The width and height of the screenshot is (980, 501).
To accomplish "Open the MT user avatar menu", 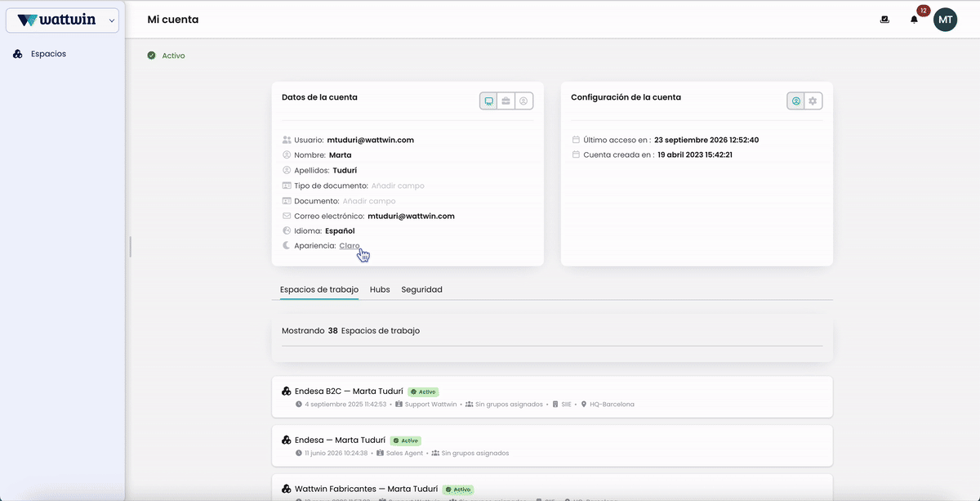I will (x=945, y=20).
